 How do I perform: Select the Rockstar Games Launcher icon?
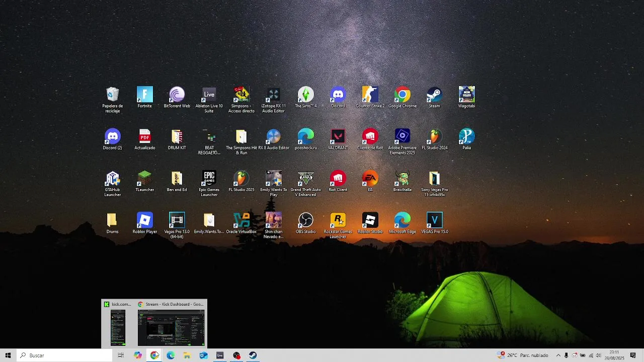tap(338, 225)
